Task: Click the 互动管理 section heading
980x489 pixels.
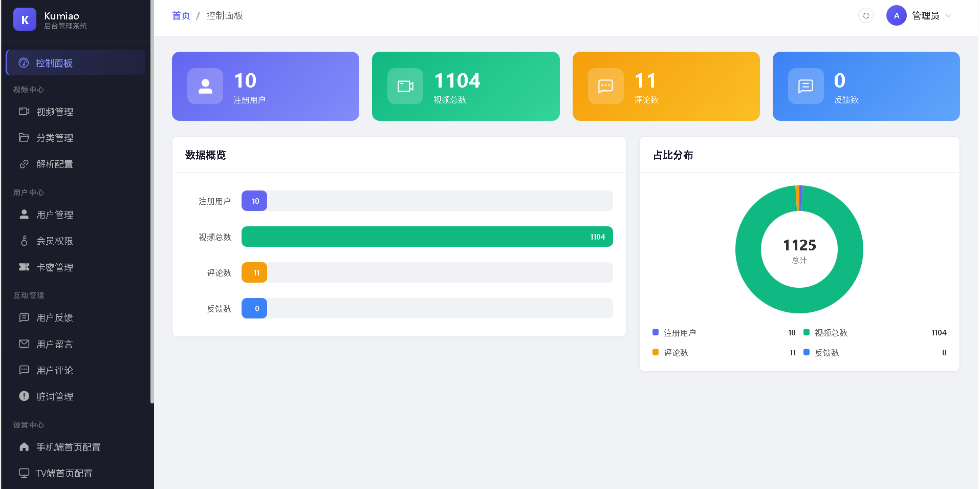Action: [x=29, y=295]
